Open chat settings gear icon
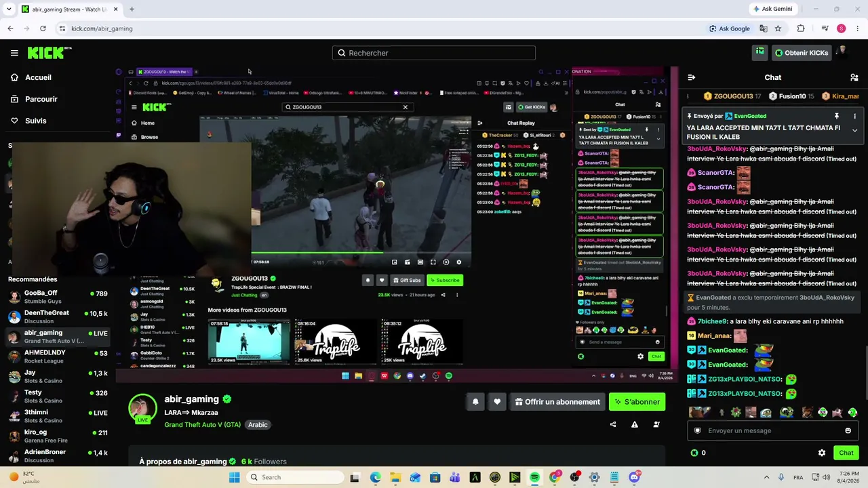The image size is (868, 488). [x=822, y=453]
